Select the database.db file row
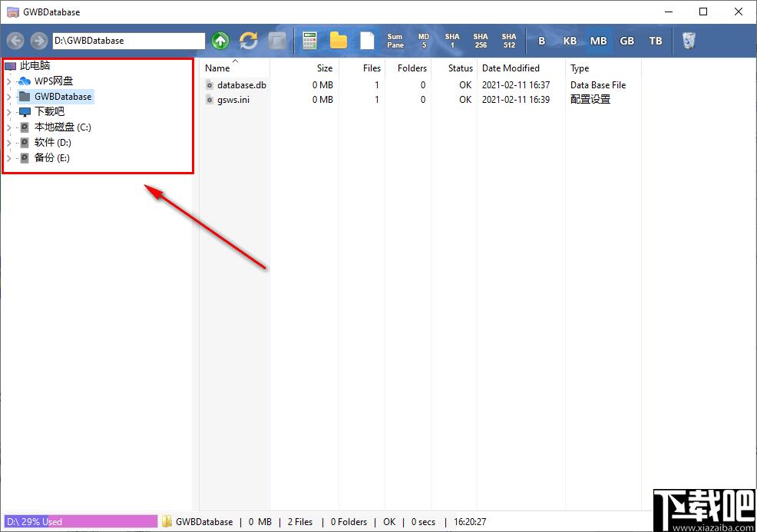The image size is (757, 532). (x=420, y=85)
